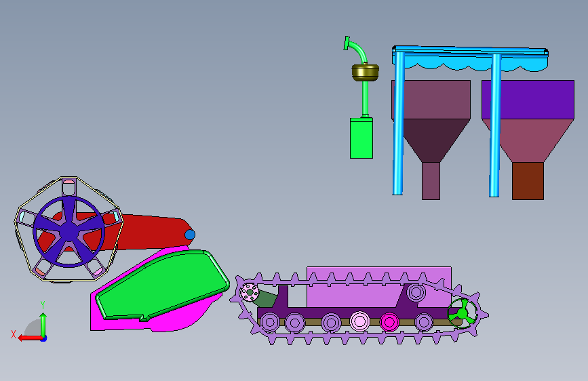Pick the first purple road wheel from left
This screenshot has height=381, width=588.
click(x=270, y=322)
